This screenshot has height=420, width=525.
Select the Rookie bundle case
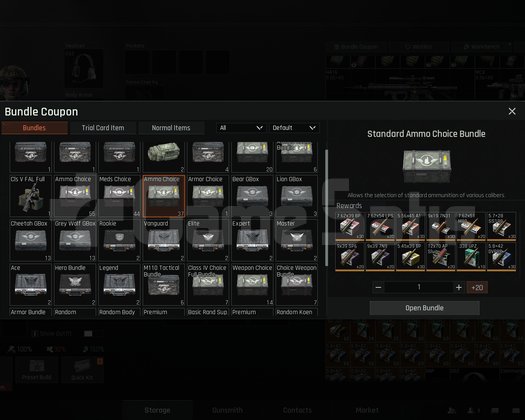tap(119, 240)
